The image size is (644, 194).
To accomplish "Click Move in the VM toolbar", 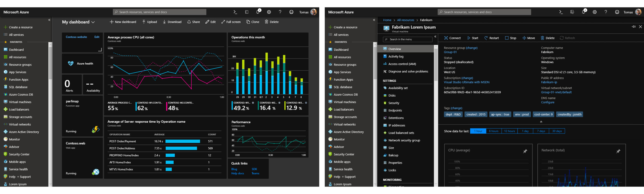I will point(529,38).
